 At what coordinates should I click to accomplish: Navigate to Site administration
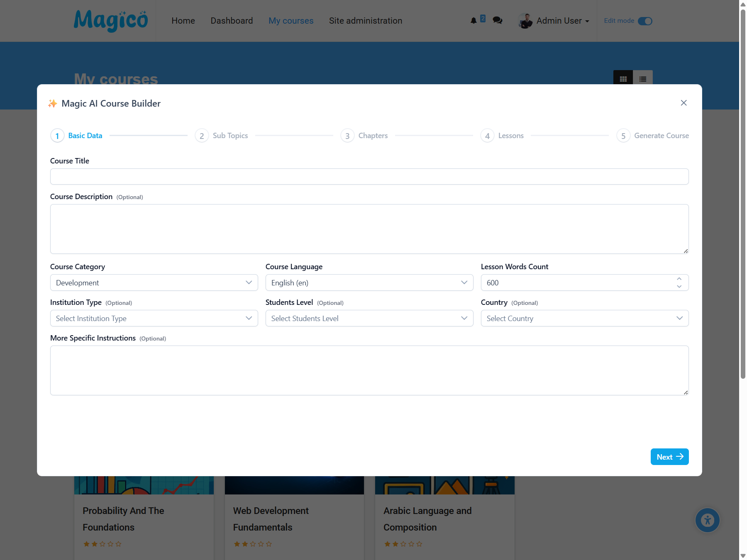point(365,20)
